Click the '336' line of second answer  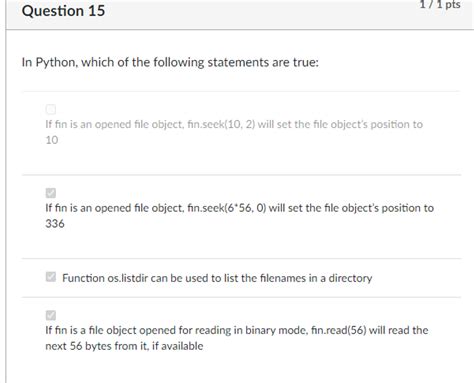55,224
